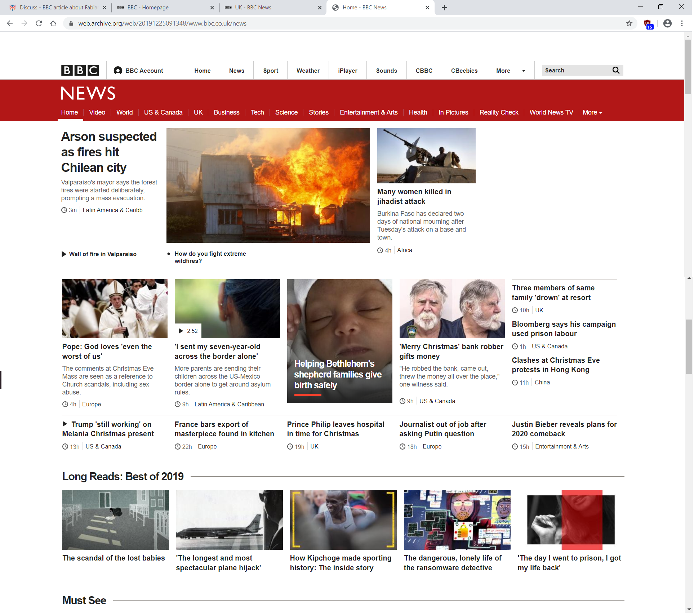
Task: Bookmark page with the star icon
Action: coord(629,23)
